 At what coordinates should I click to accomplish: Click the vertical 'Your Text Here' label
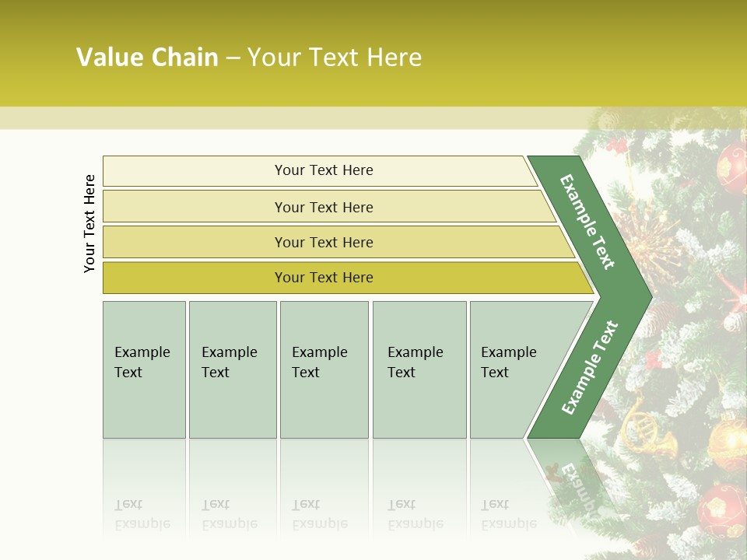pos(89,223)
